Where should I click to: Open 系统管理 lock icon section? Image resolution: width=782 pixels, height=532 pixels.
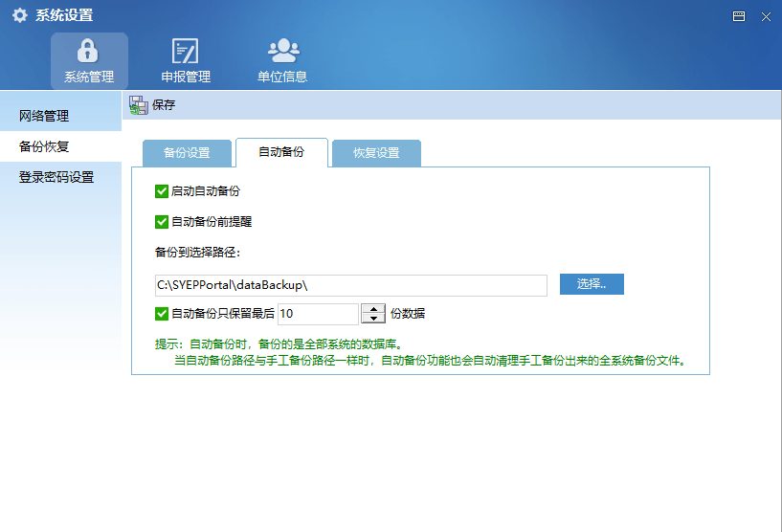click(x=88, y=60)
